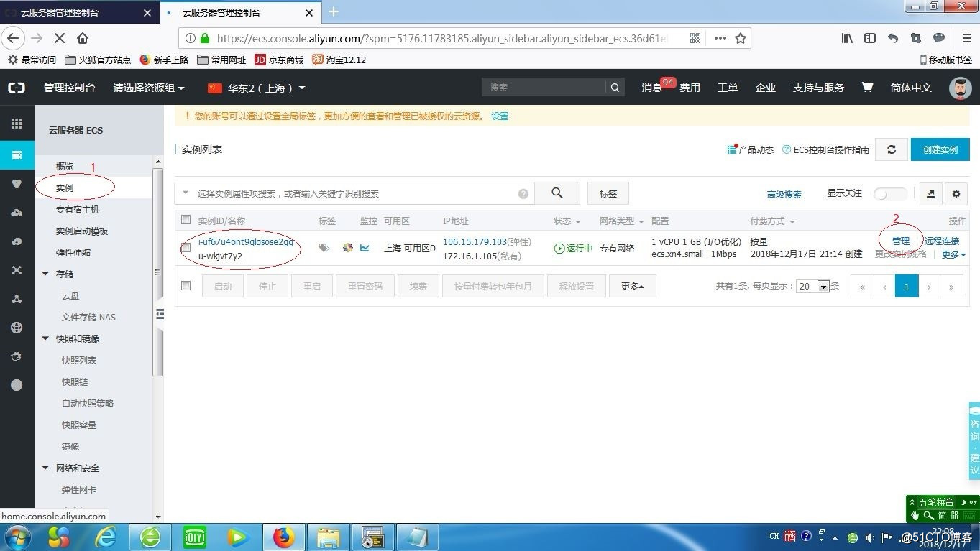Open 弹性伸缩 in the sidebar
Screen dimensions: 980x551
73,253
